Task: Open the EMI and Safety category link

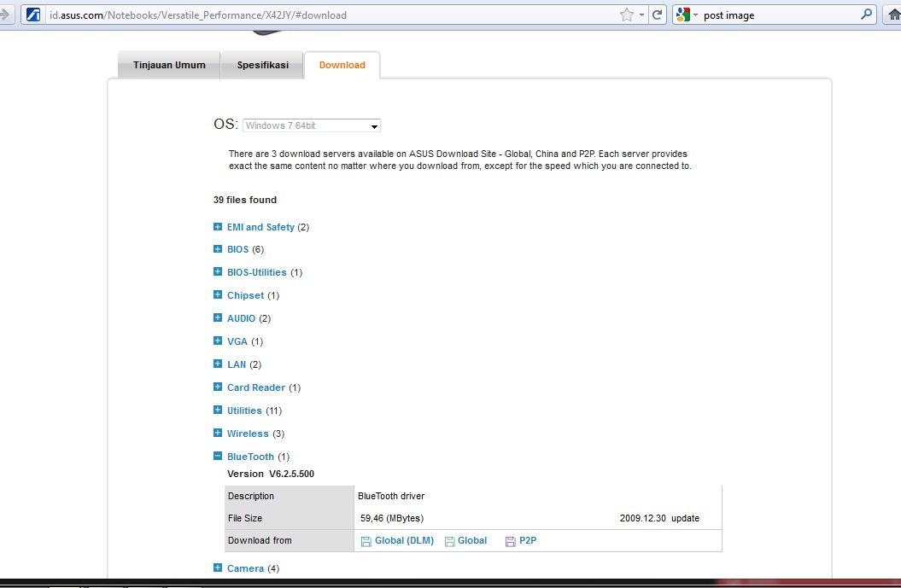Action: (260, 227)
